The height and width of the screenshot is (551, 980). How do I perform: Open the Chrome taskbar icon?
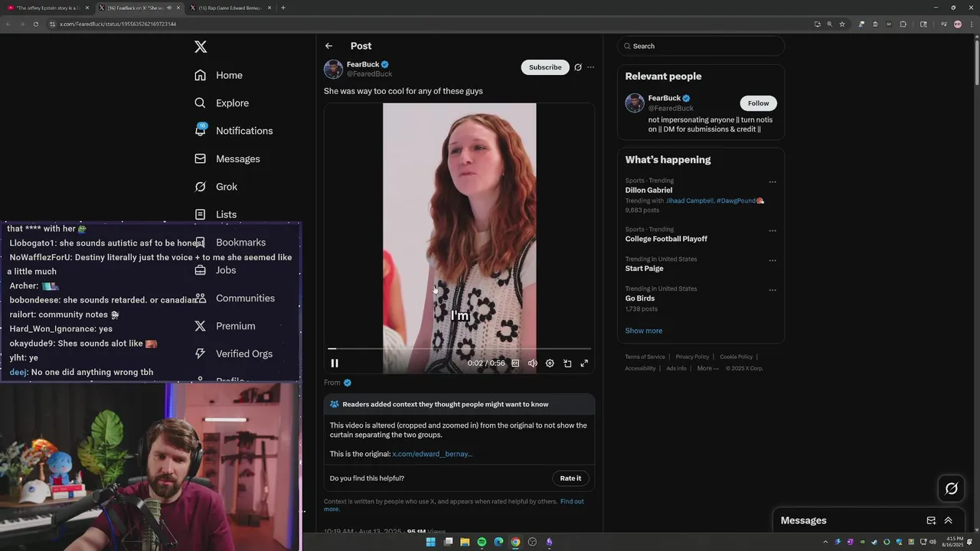tap(515, 542)
